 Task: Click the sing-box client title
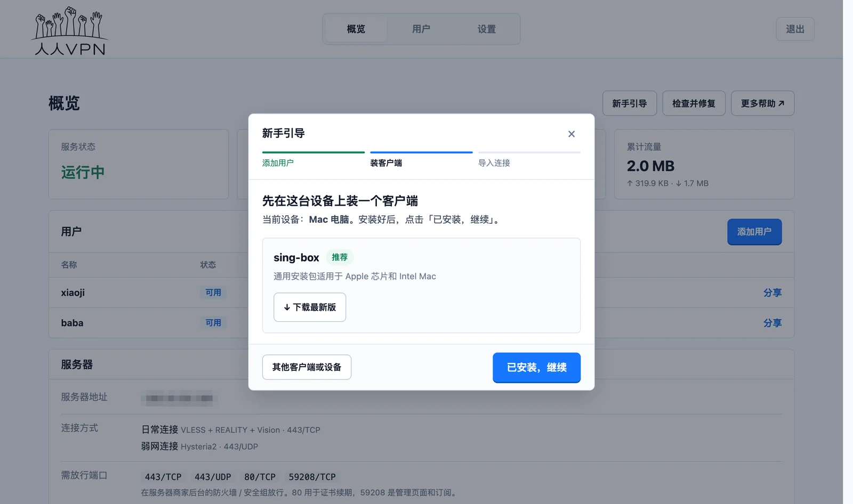pos(296,257)
